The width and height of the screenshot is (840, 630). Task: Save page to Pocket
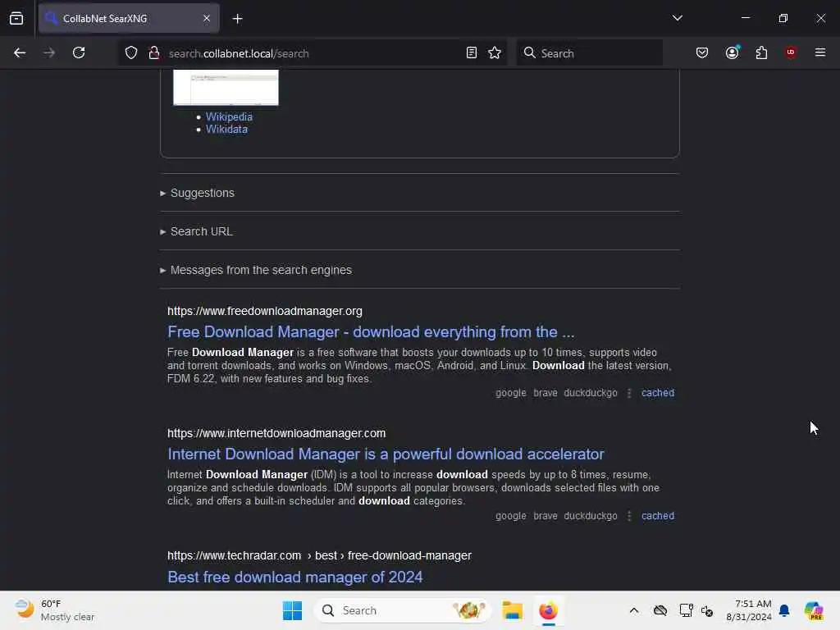click(x=702, y=53)
